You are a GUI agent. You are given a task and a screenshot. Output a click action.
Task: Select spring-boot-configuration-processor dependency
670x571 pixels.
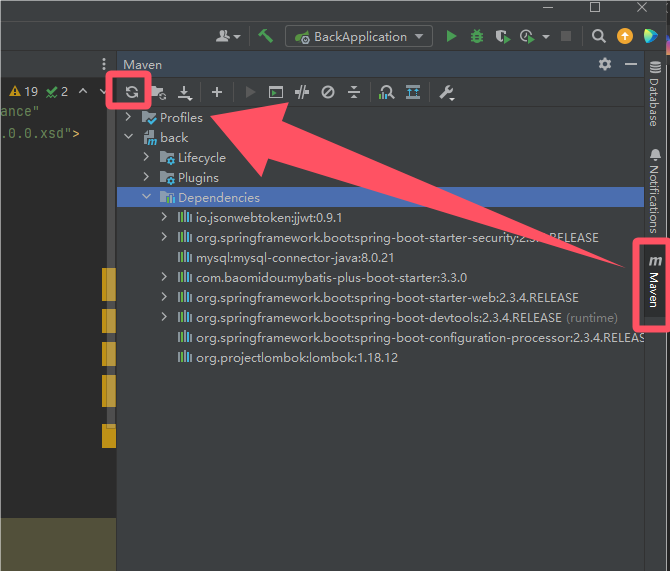click(420, 338)
